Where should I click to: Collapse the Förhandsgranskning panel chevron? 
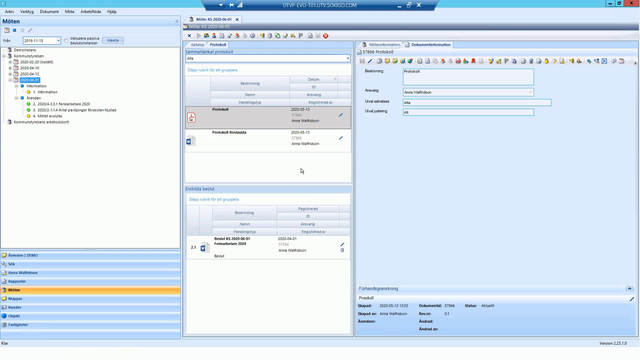pos(629,289)
